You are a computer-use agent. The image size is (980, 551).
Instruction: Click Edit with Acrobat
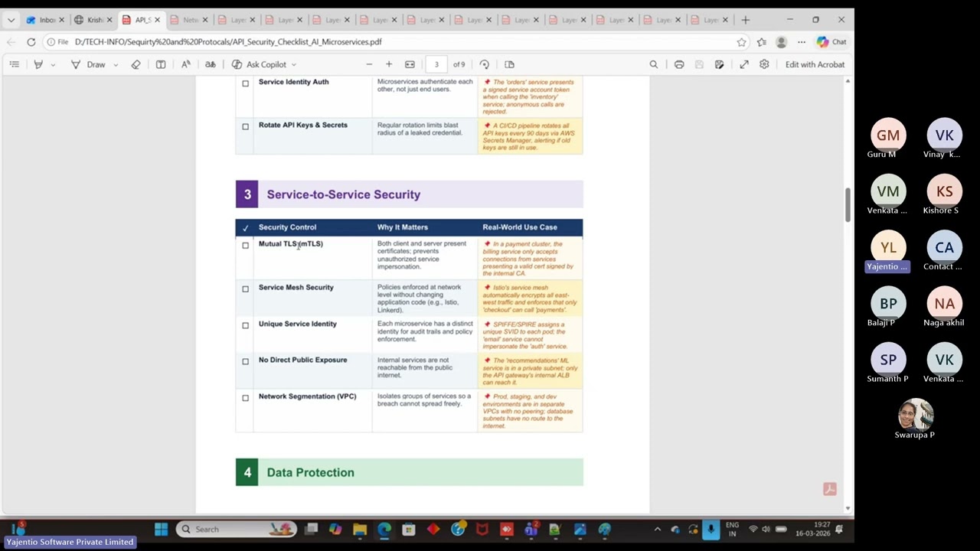[815, 64]
